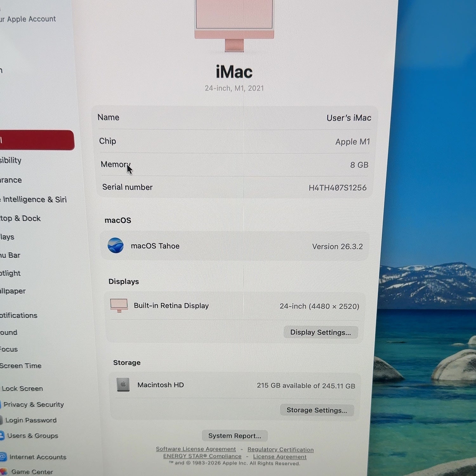Click the pink iMac picture at top

click(x=234, y=25)
